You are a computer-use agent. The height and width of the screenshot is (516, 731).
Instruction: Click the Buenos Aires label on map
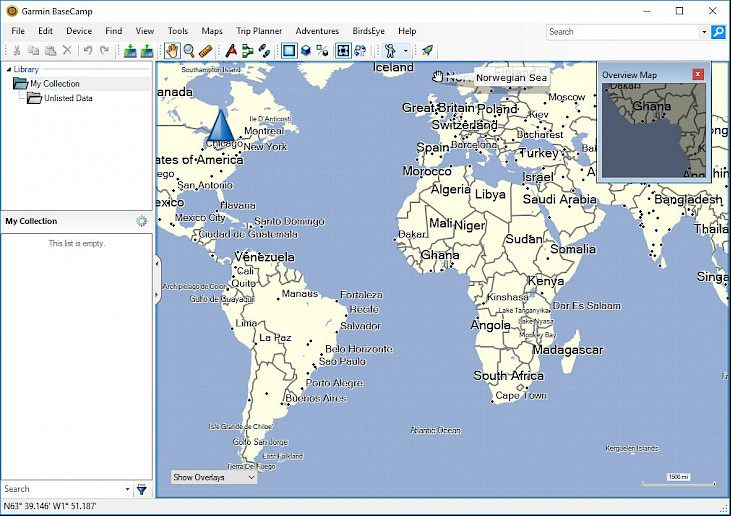click(x=316, y=399)
